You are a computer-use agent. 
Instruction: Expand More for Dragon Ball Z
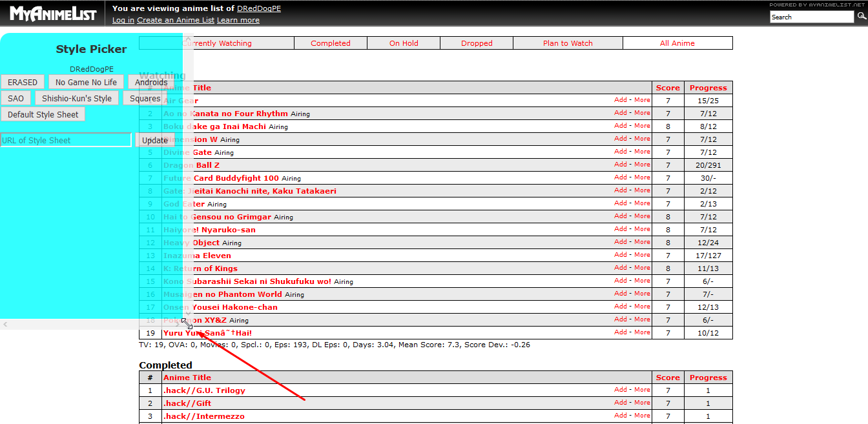tap(642, 165)
